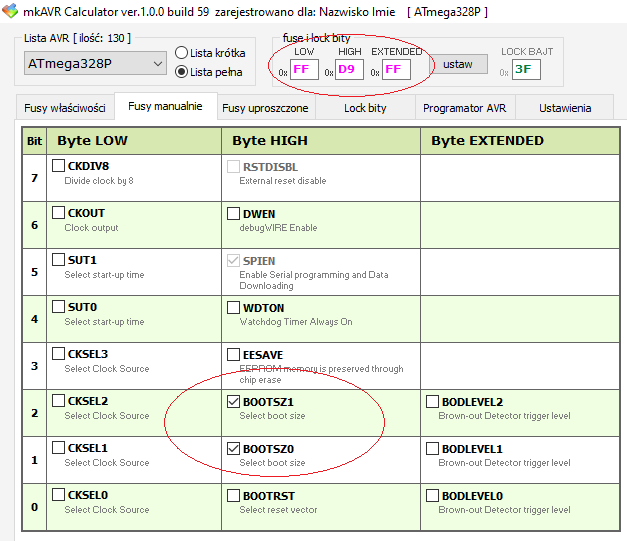
Task: Uncheck the BOOTSZ0 checkbox
Action: coord(234,449)
